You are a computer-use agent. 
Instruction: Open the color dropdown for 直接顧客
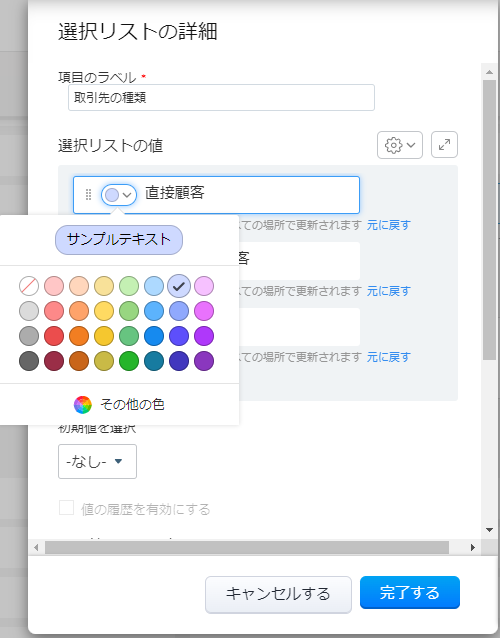point(119,195)
